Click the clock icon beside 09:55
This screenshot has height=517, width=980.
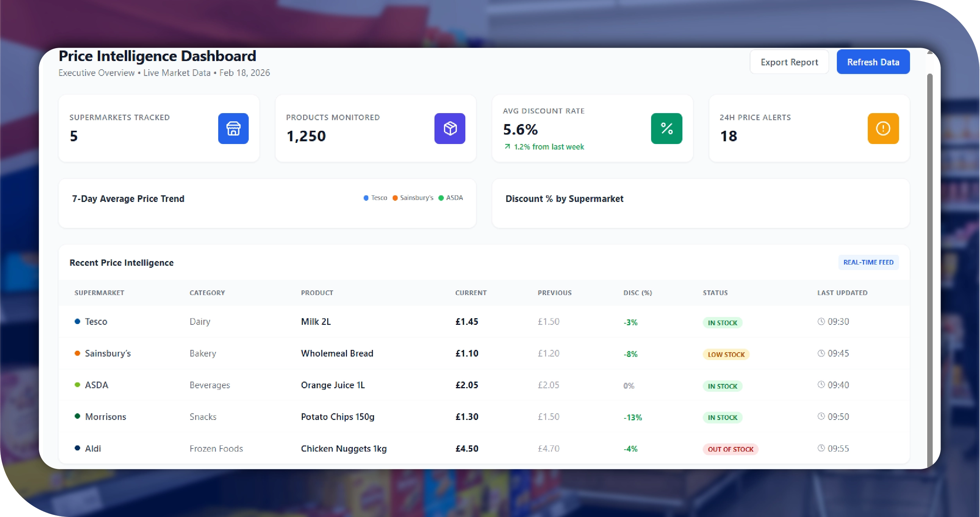(821, 448)
